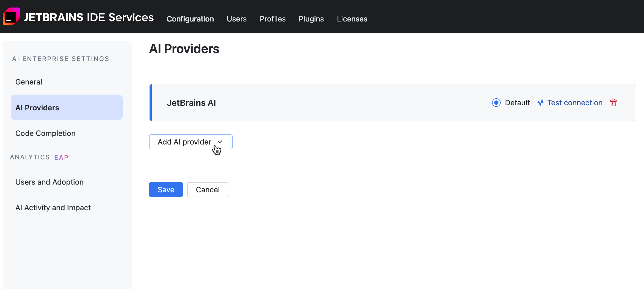This screenshot has width=644, height=289.
Task: Select General in the sidebar
Action: (29, 82)
